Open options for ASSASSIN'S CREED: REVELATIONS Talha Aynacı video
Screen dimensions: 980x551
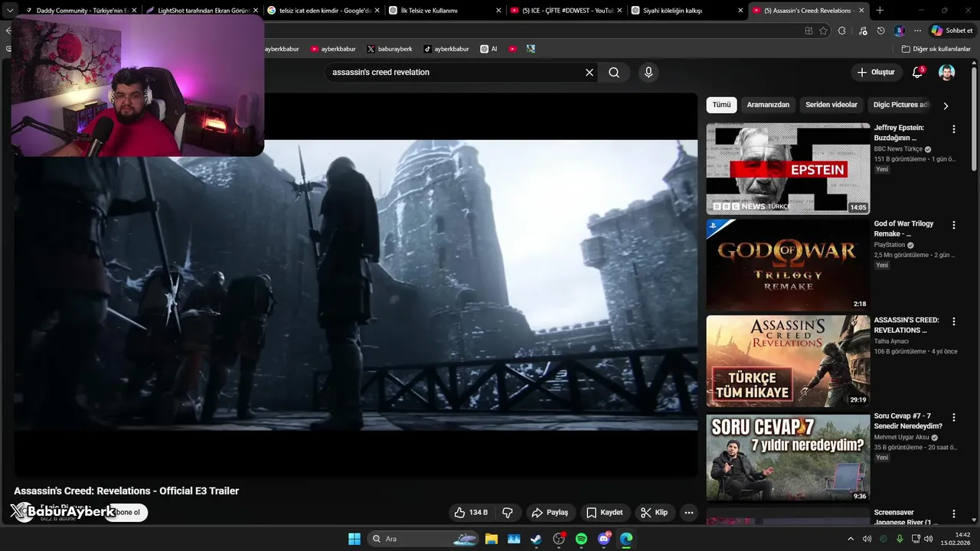[954, 321]
